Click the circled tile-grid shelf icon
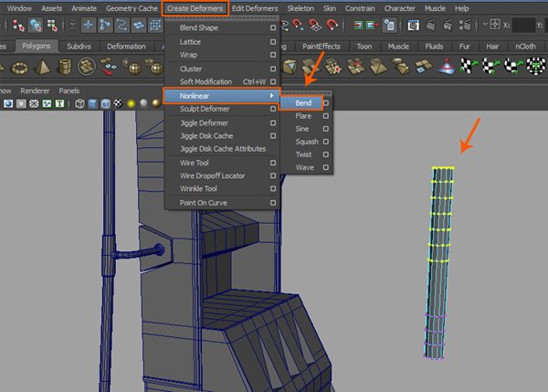 [x=87, y=66]
